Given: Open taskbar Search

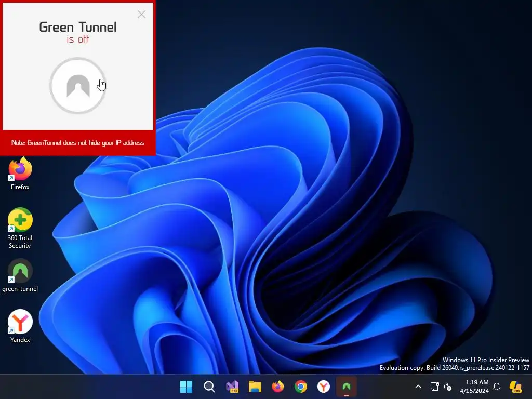Looking at the screenshot, I should coord(209,387).
